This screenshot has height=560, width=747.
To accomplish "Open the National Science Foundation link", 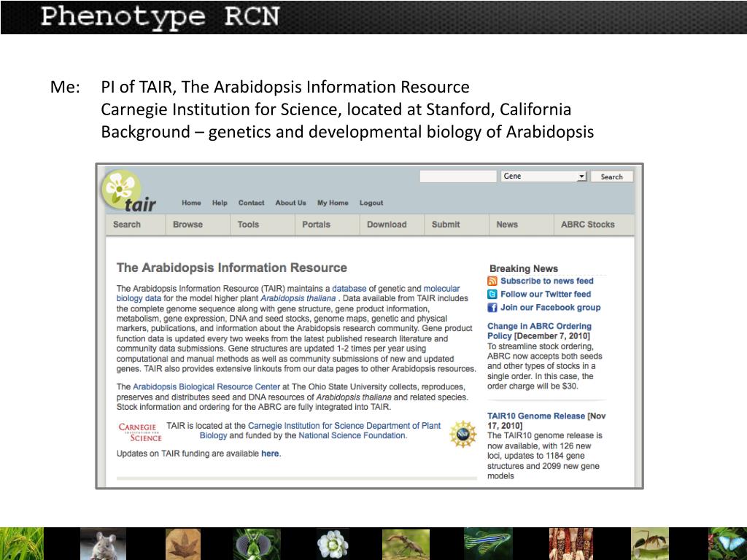I will click(x=352, y=436).
